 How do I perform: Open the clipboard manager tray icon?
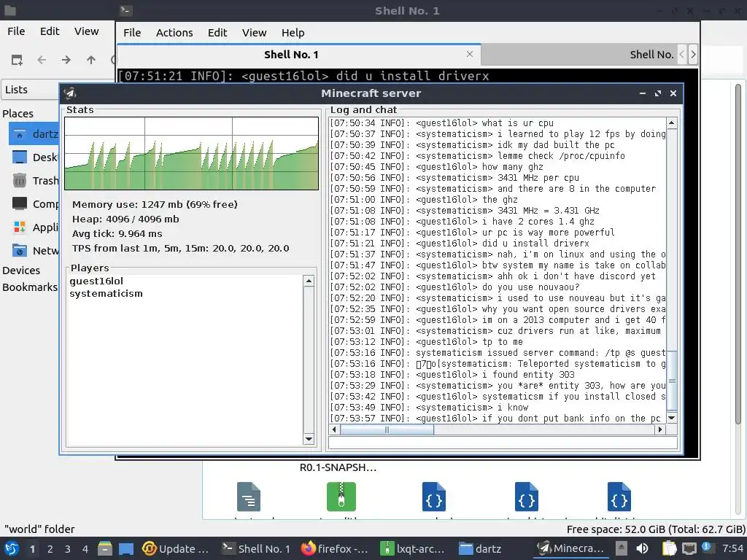click(x=669, y=548)
